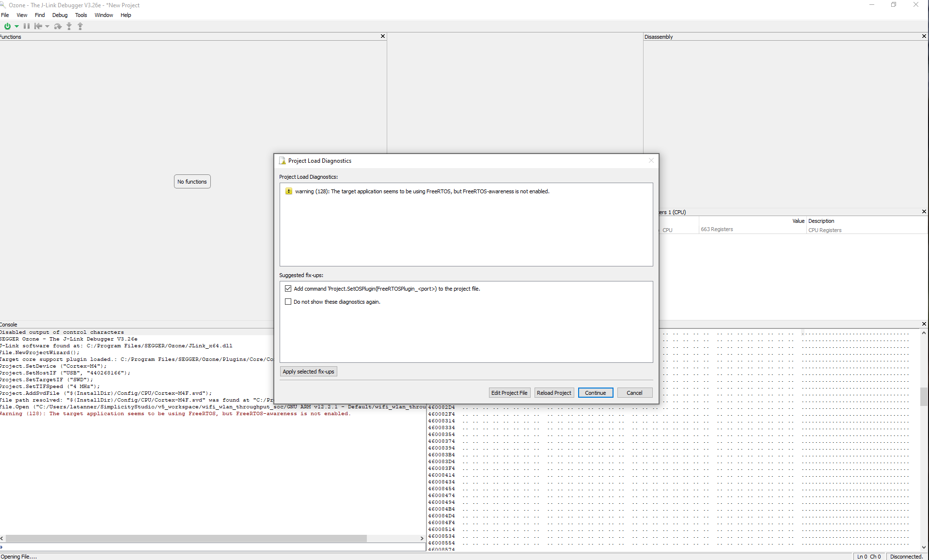Open the Tools menu

pyautogui.click(x=81, y=15)
